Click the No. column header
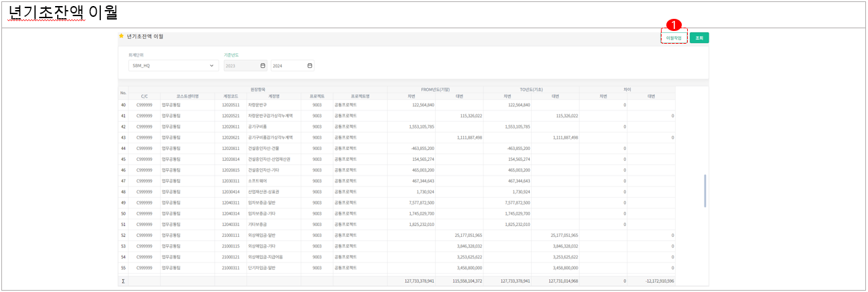The width and height of the screenshot is (868, 292). pyautogui.click(x=123, y=93)
